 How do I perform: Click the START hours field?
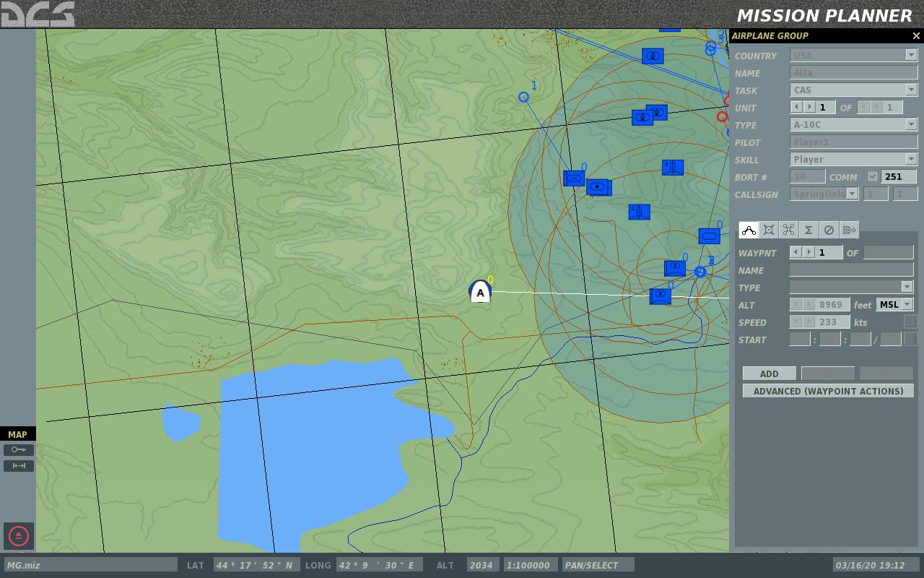click(x=800, y=339)
